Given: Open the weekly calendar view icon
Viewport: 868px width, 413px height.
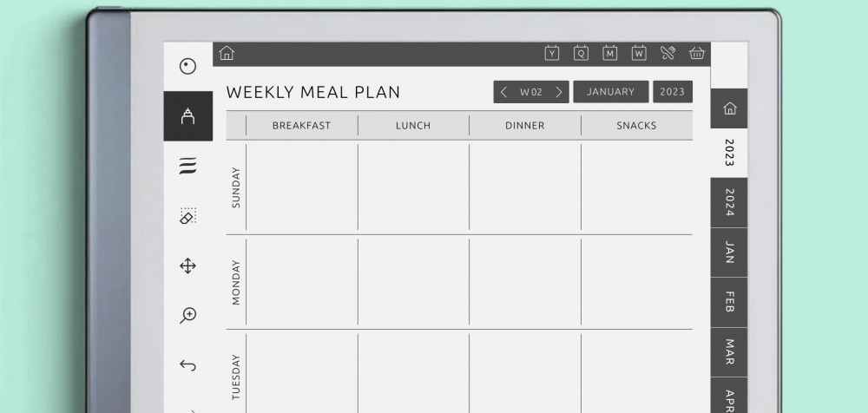Looking at the screenshot, I should (639, 53).
